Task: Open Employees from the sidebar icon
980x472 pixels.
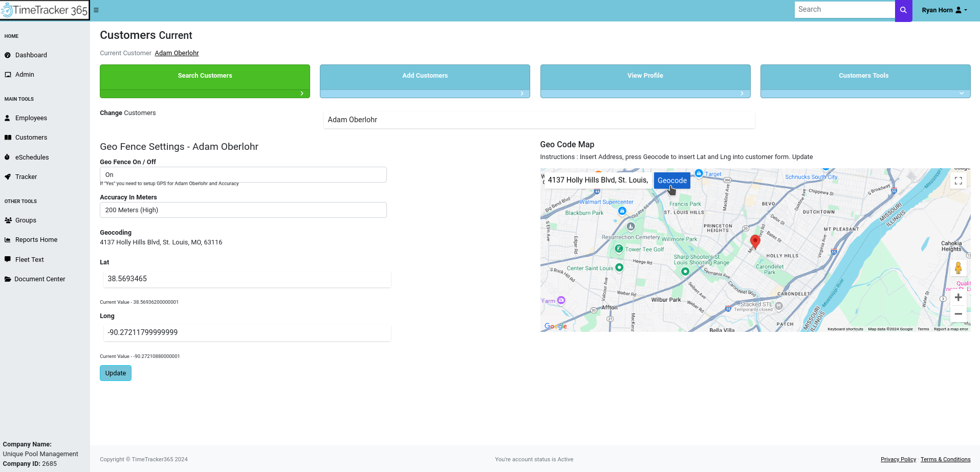Action: pyautogui.click(x=7, y=118)
